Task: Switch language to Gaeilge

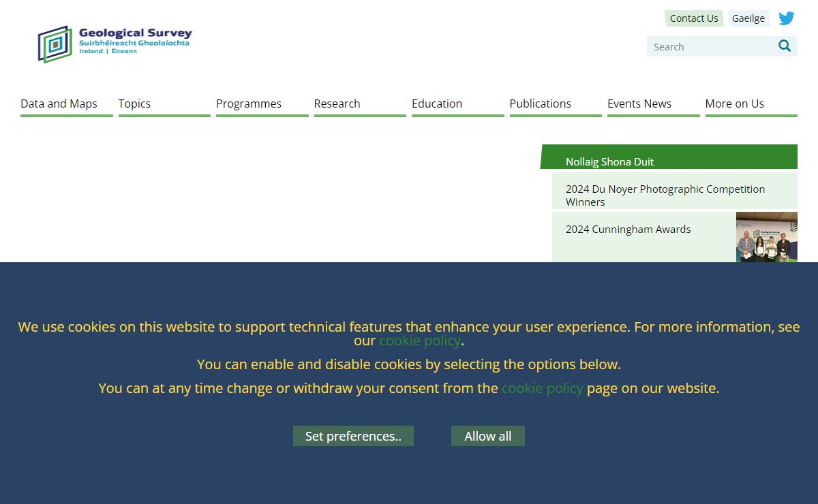Action: click(x=748, y=18)
